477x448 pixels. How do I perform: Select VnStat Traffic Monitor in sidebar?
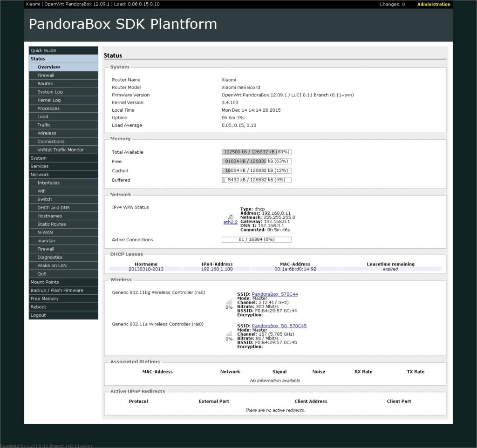(x=61, y=150)
